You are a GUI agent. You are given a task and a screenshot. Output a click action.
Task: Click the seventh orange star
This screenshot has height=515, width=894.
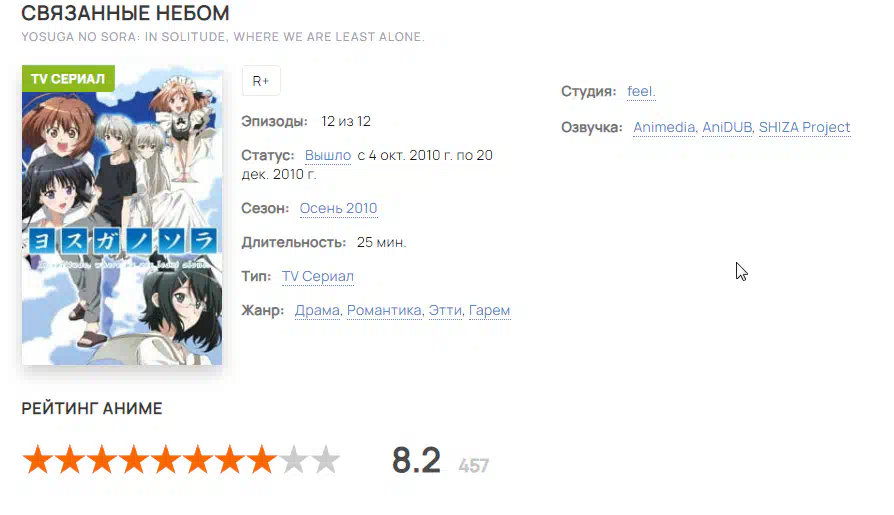[x=230, y=460]
